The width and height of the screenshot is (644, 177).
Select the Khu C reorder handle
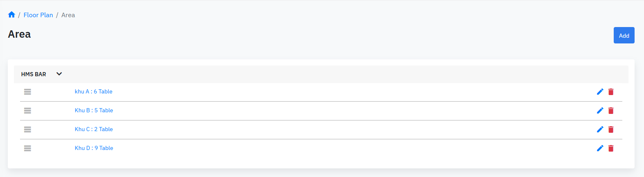(27, 129)
